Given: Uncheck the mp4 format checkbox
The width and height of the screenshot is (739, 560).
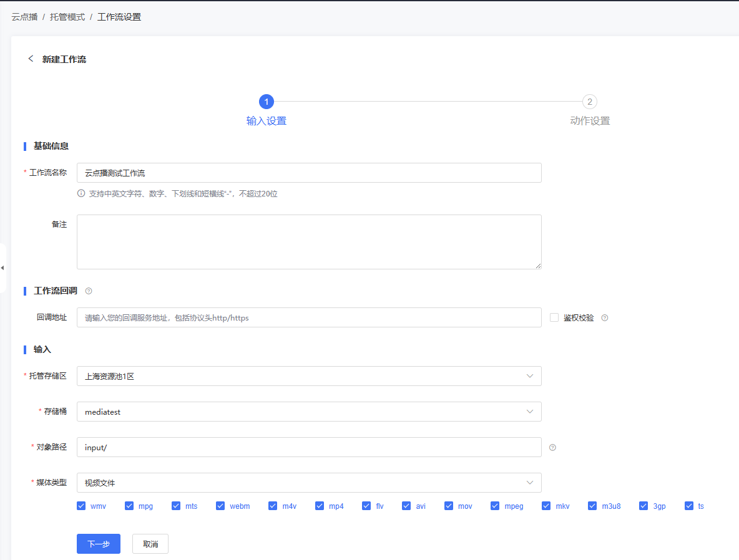Looking at the screenshot, I should click(320, 506).
